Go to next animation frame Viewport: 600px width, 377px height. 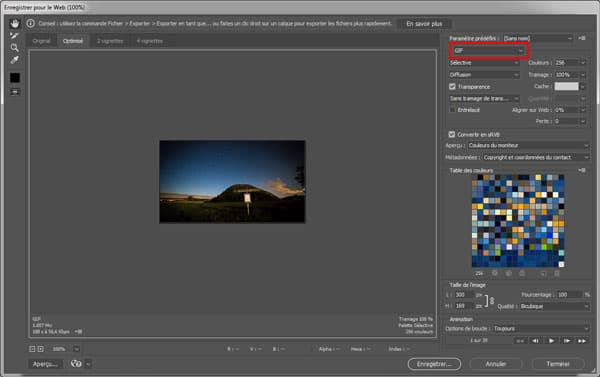(x=567, y=341)
